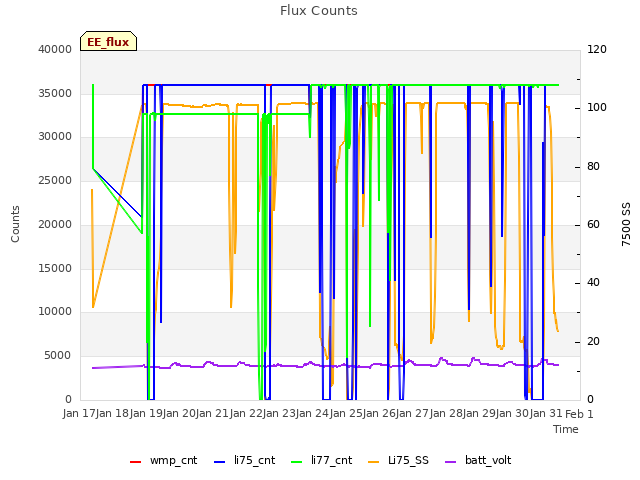Image resolution: width=640 pixels, height=480 pixels.
Task: Toggle the li77_cnt legend entry
Action: [322, 460]
